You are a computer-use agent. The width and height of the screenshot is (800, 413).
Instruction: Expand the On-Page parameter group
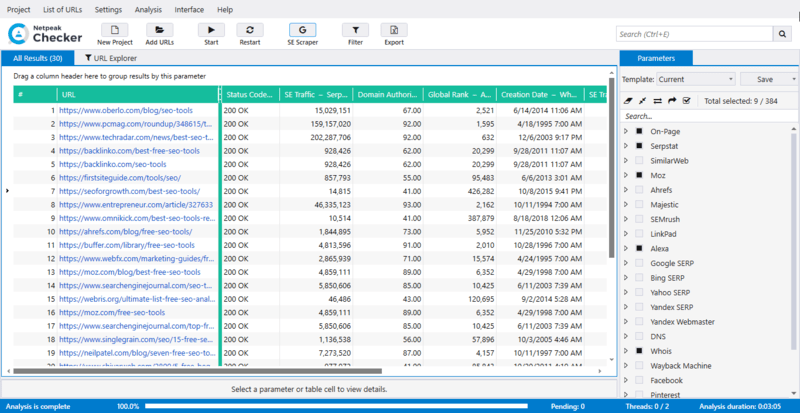pos(626,131)
